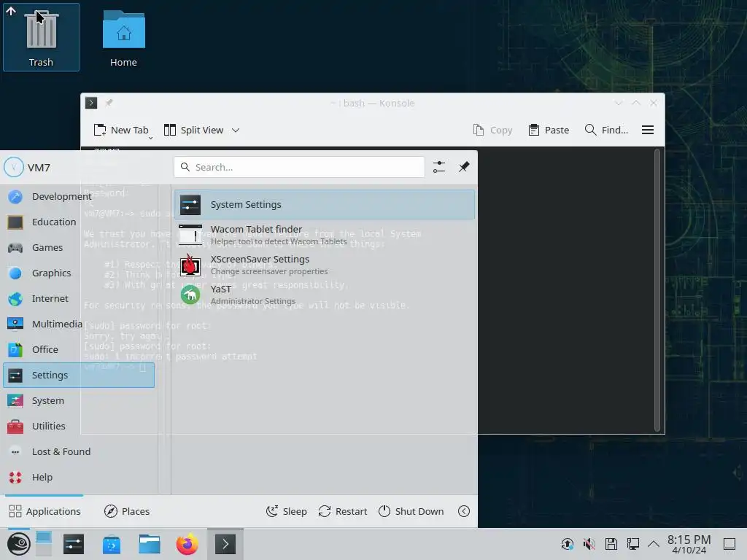The width and height of the screenshot is (747, 560).
Task: Click Copy in Konsole toolbar
Action: pos(492,130)
